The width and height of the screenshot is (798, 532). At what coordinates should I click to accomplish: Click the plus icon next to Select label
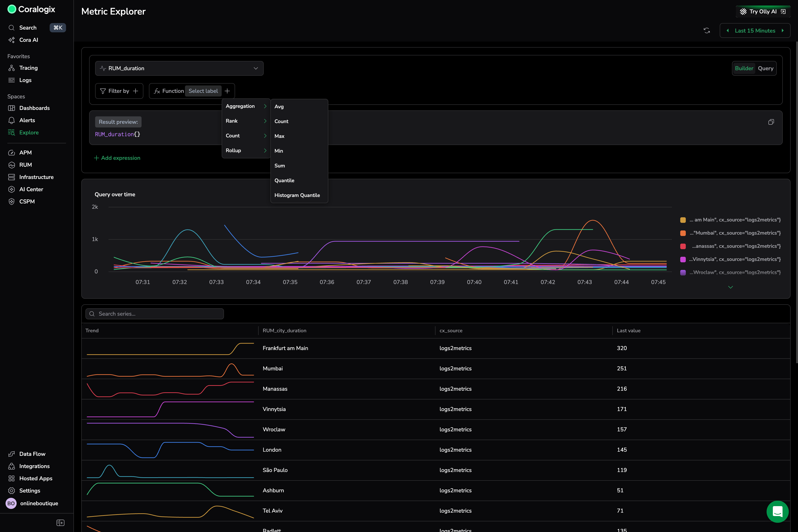point(227,91)
